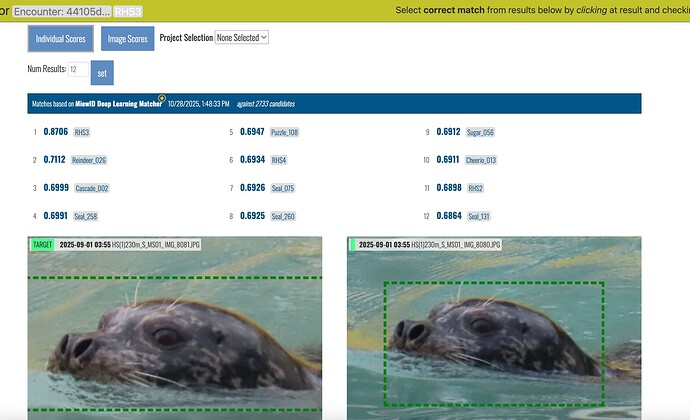Click the info icon beside MiewID Deep Learning Matcher
This screenshot has width=690, height=420.
point(163,98)
